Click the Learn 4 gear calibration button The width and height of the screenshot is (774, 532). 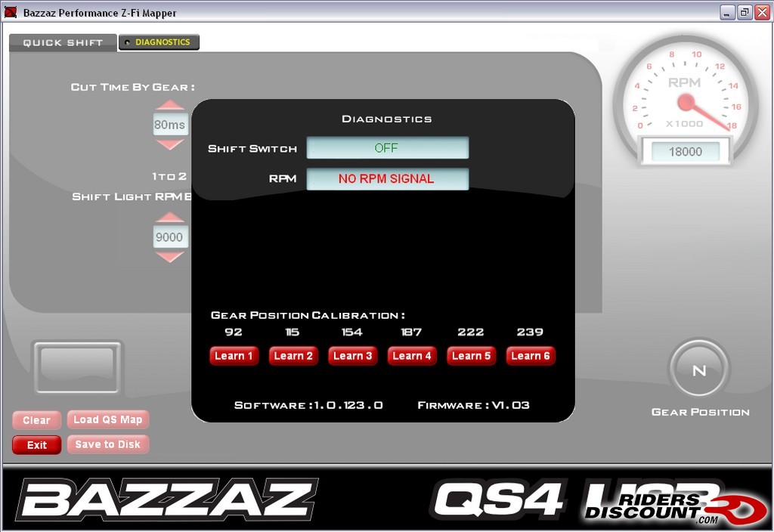(x=412, y=356)
